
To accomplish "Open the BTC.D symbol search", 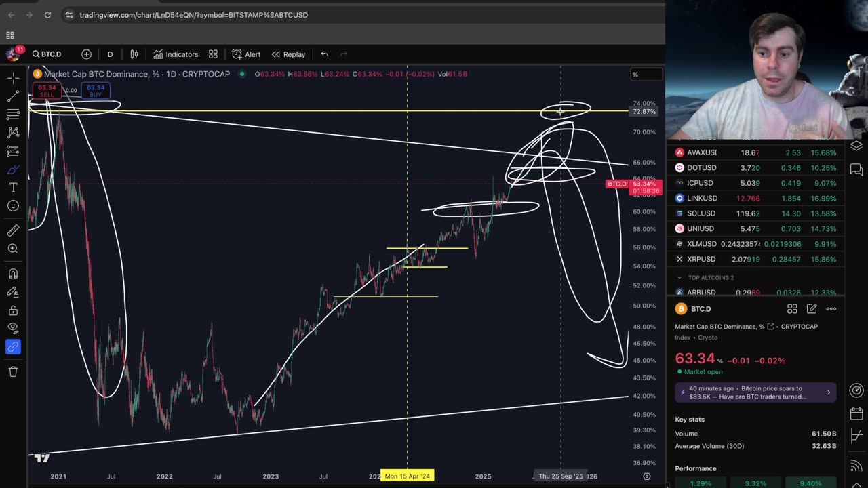I will tap(47, 54).
